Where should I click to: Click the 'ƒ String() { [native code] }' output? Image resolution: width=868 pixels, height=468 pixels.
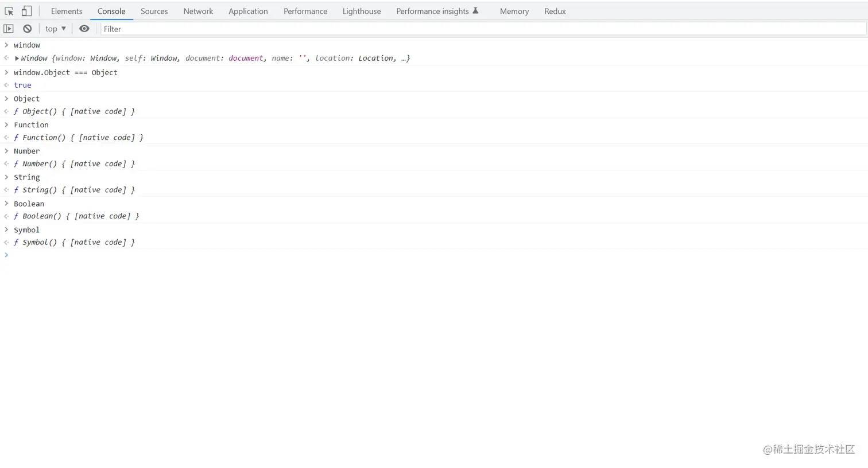click(74, 190)
